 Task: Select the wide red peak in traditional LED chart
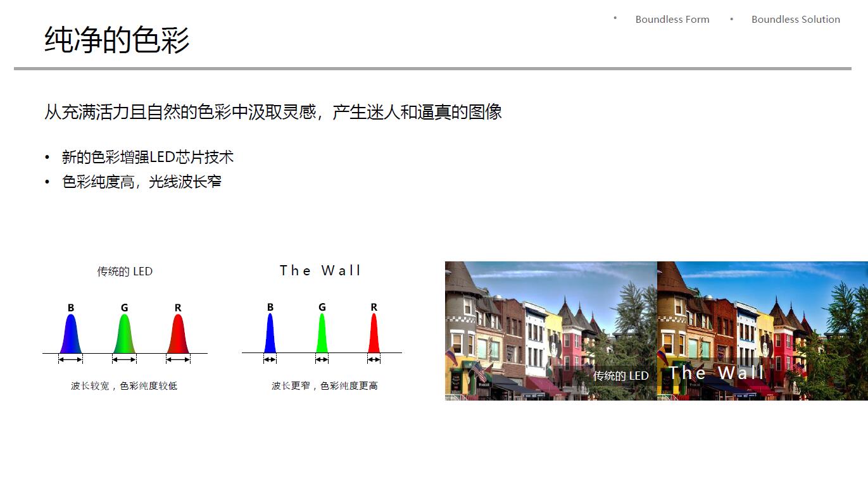(178, 335)
